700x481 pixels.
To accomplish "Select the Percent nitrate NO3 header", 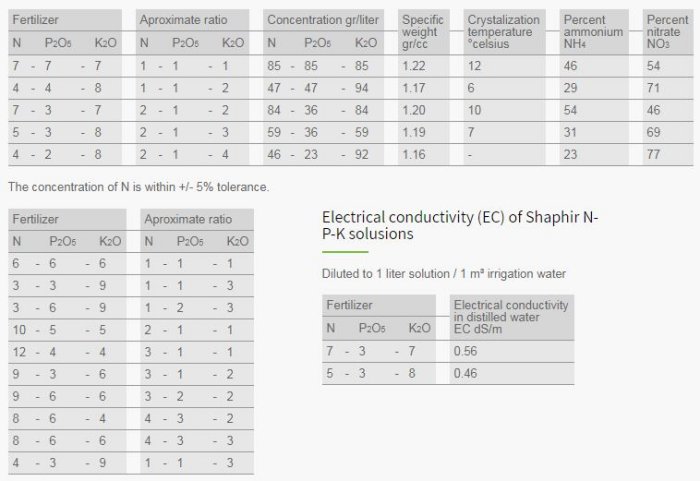I will 667,32.
